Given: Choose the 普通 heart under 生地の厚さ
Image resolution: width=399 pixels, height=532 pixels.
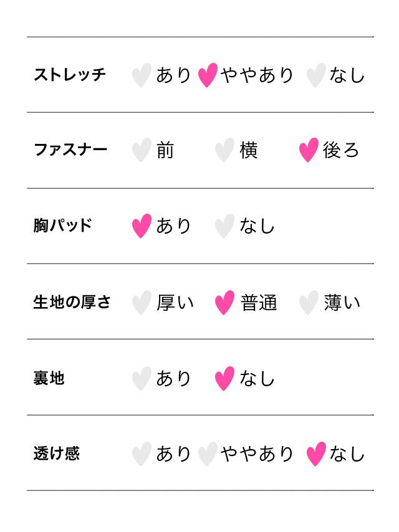Looking at the screenshot, I should point(224,303).
